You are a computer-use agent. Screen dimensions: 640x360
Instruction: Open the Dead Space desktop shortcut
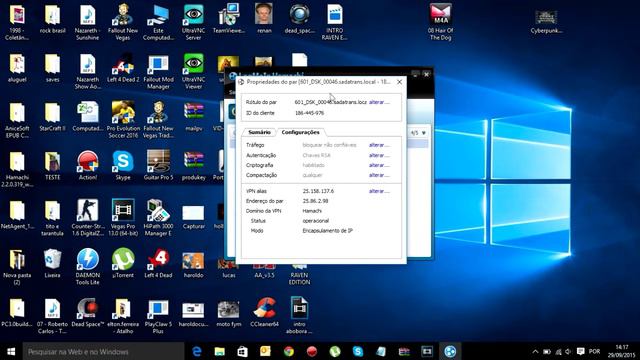[88, 312]
